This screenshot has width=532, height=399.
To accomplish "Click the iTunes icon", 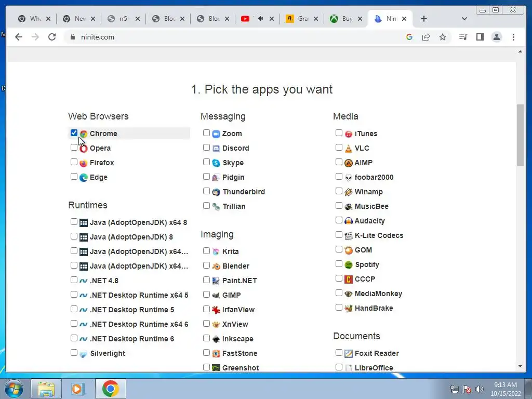I will point(349,134).
